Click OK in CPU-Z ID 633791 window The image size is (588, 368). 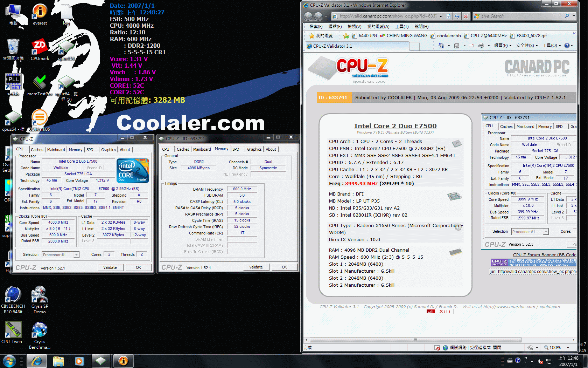click(x=284, y=267)
